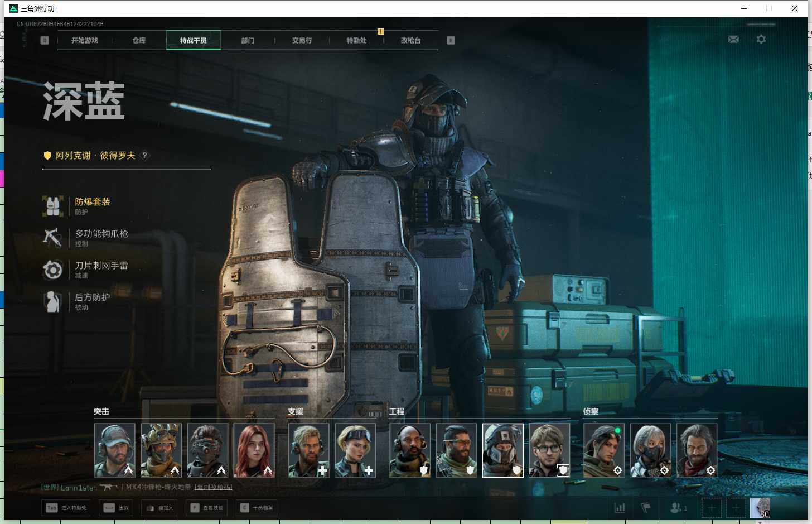Pick the highlighted masked 工程 operator 深蓝
This screenshot has width=812, height=524.
coord(502,450)
